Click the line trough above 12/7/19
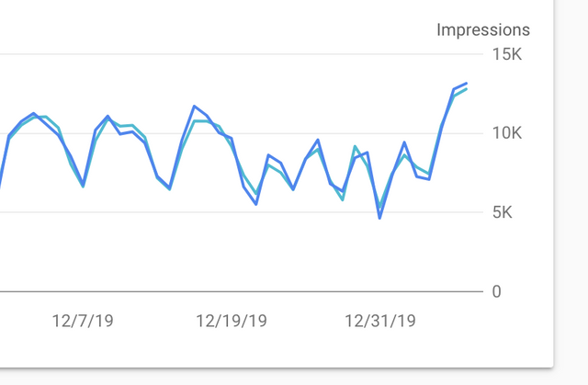 tap(83, 186)
